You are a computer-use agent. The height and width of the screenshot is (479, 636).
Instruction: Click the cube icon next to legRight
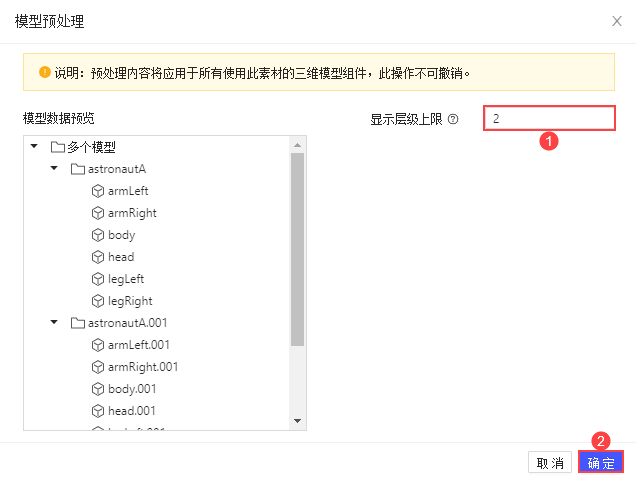click(x=98, y=301)
